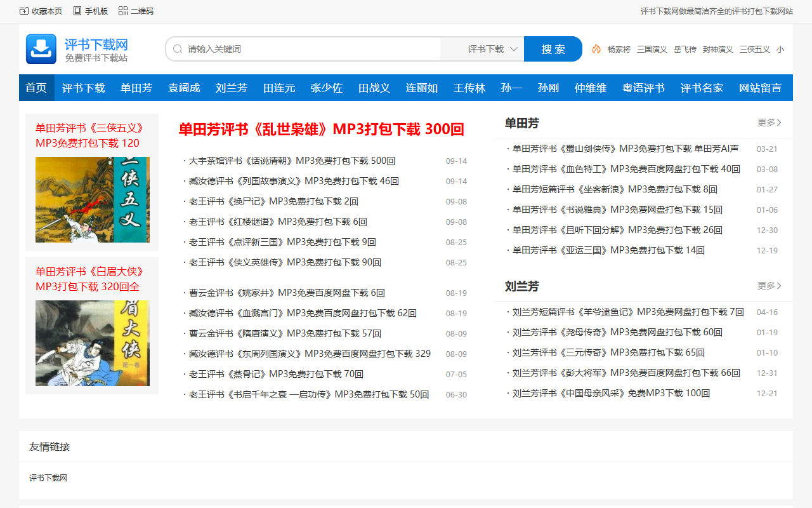The height and width of the screenshot is (508, 812).
Task: Expand 单田芳 section via 更多 arrow
Action: coord(769,123)
